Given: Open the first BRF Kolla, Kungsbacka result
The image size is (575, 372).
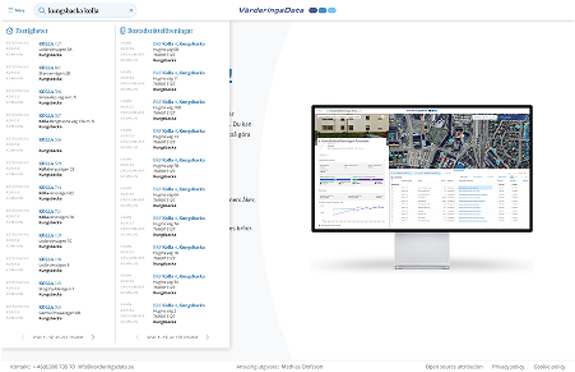Looking at the screenshot, I should 179,44.
